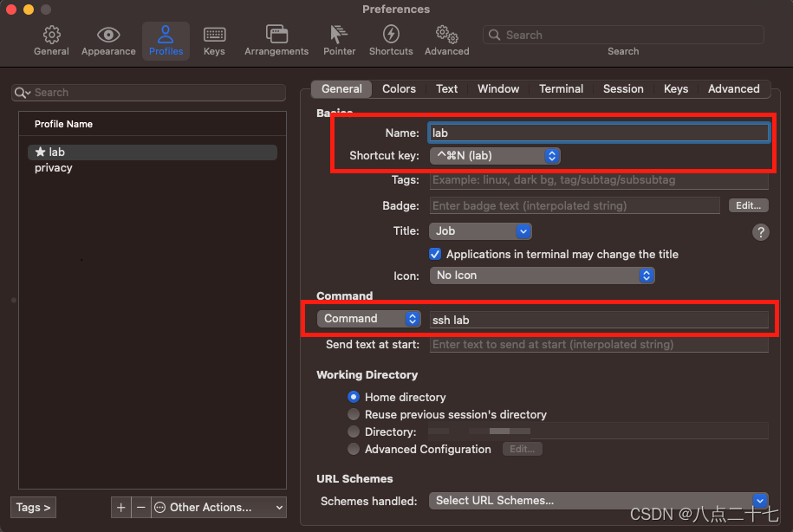793x532 pixels.
Task: Focus the profile list search field
Action: [x=148, y=93]
